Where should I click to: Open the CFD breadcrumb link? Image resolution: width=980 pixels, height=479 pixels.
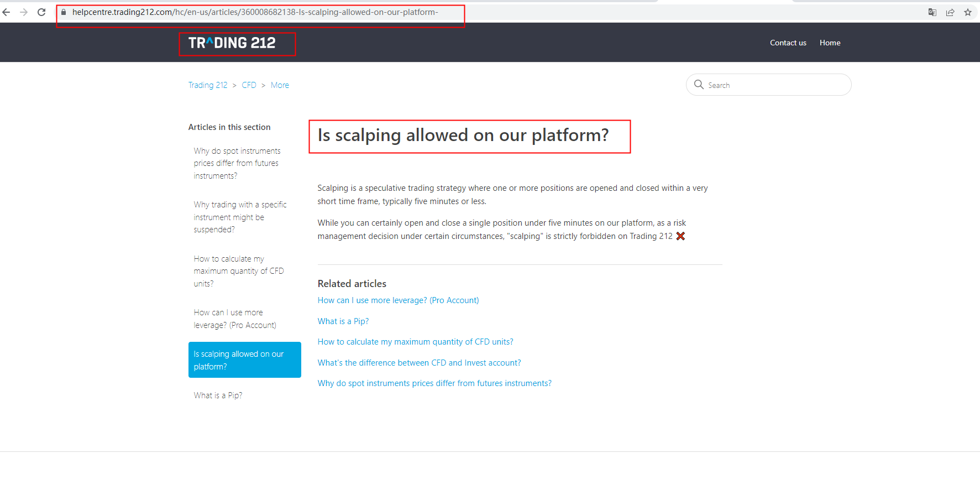[249, 85]
